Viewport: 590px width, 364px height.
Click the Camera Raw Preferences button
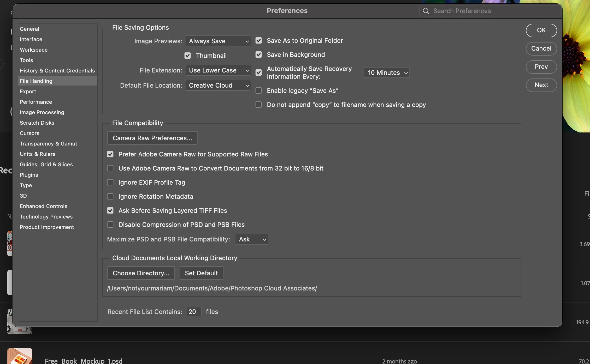click(x=152, y=138)
